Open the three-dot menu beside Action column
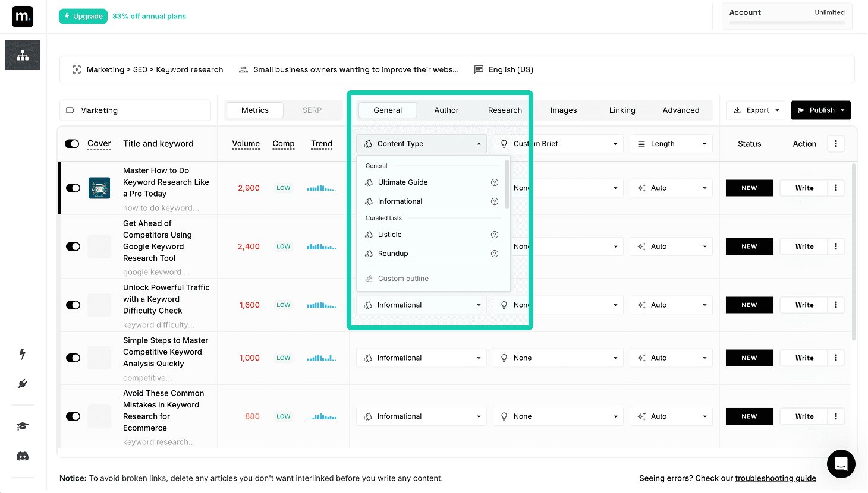 [835, 143]
